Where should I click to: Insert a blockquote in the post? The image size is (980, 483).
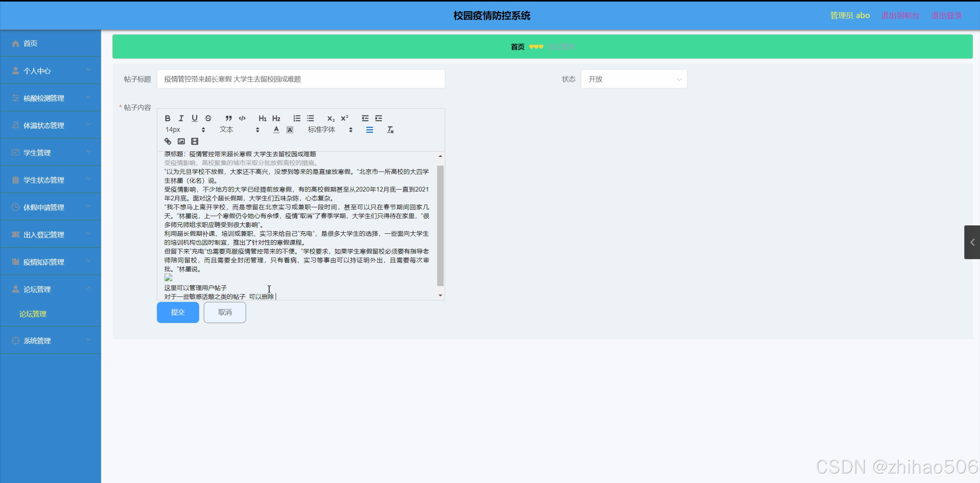pos(228,118)
